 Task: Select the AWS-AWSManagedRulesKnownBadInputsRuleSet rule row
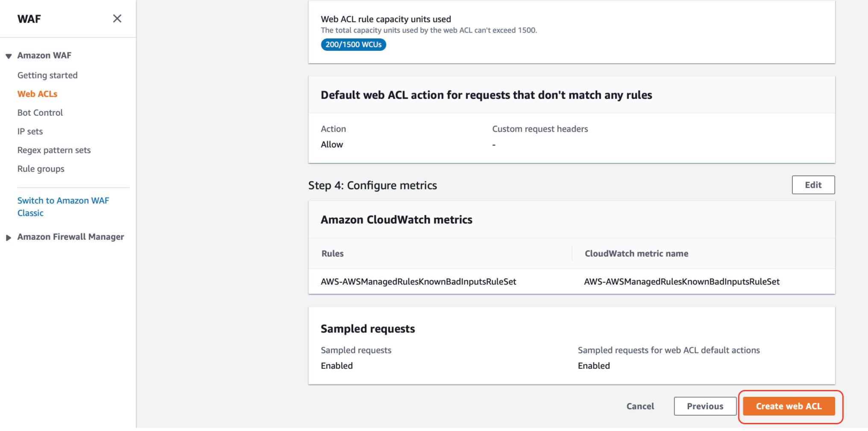418,282
